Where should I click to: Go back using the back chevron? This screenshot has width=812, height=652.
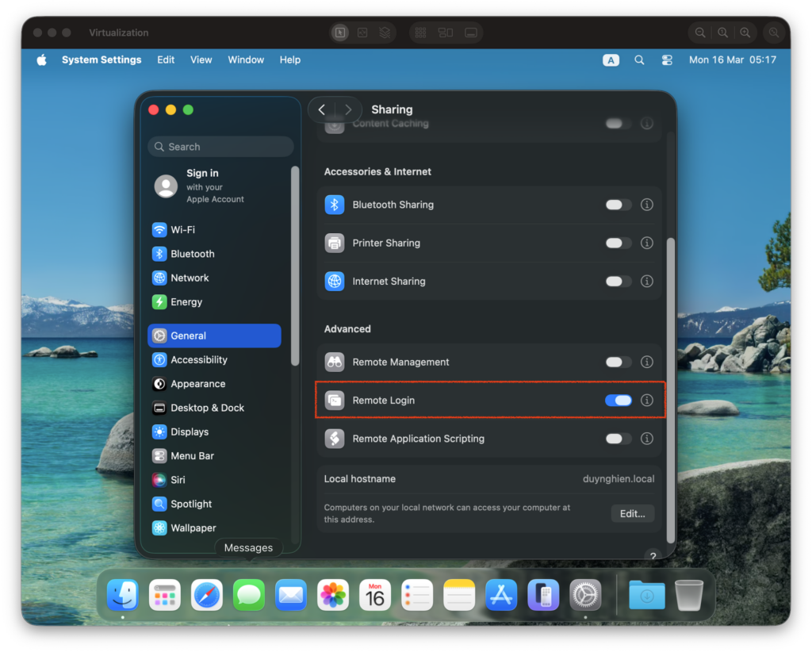click(322, 109)
